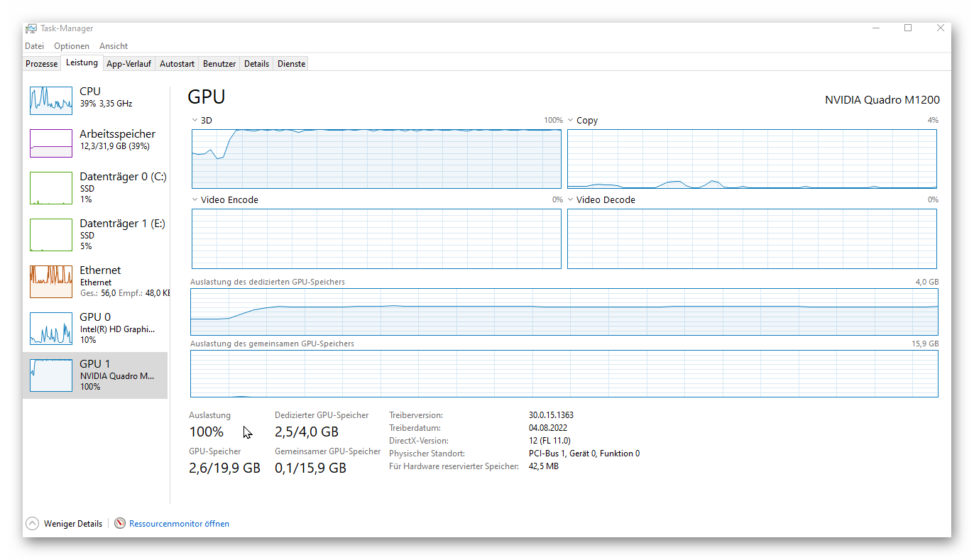The height and width of the screenshot is (560, 974).
Task: Click the 12,3/31,9 GB (39%) memory value
Action: 114,146
